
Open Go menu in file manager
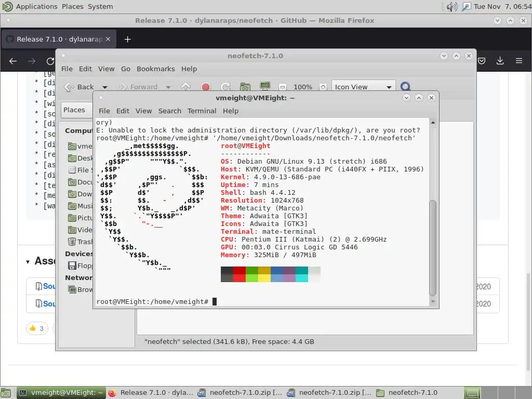point(126,69)
